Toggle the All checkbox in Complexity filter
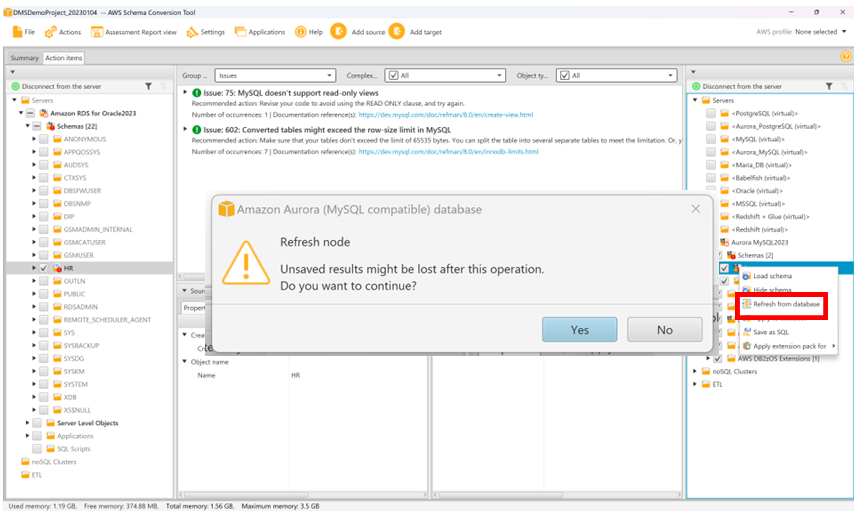This screenshot has width=854, height=511. [394, 76]
